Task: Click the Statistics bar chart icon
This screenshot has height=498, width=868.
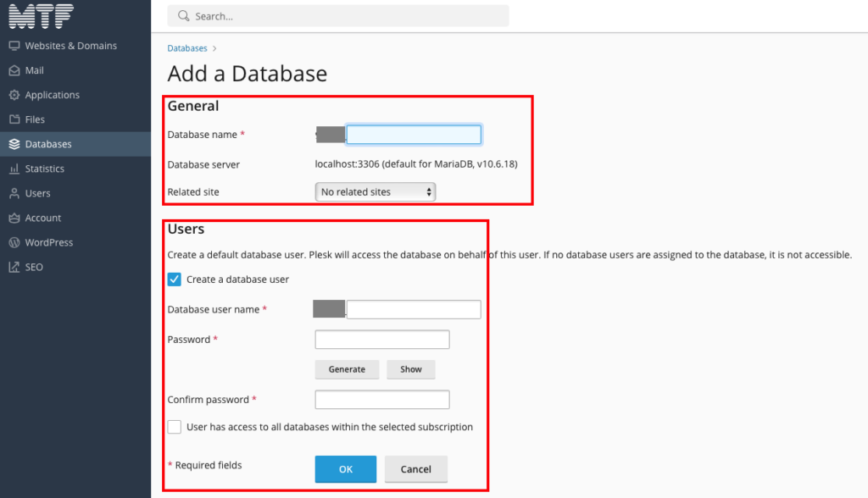Action: (x=14, y=169)
